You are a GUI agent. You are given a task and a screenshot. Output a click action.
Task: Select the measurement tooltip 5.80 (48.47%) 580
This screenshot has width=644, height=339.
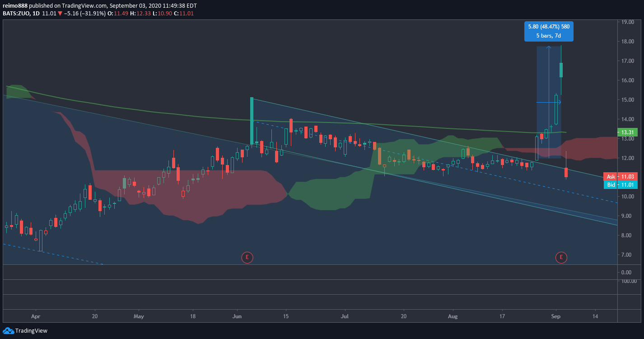[549, 27]
